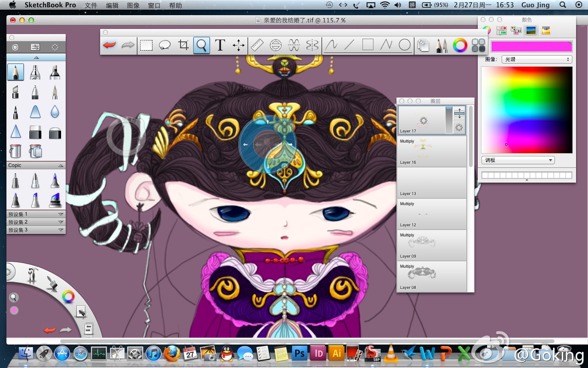The image size is (588, 368).
Task: Open the 调板 dropdown in Colors panel
Action: pyautogui.click(x=518, y=160)
